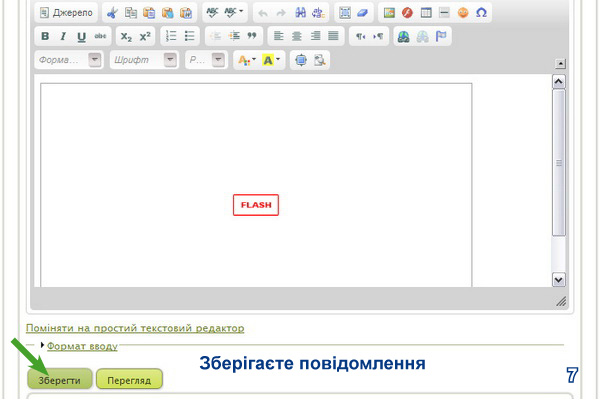Screen dimensions: 600x400
Task: Insert a numbered list
Action: [x=171, y=36]
